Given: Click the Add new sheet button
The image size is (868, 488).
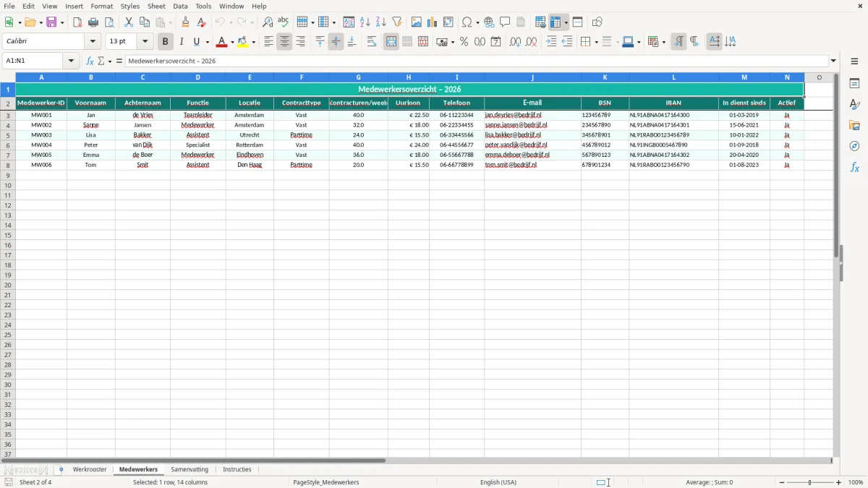Looking at the screenshot, I should pos(61,470).
